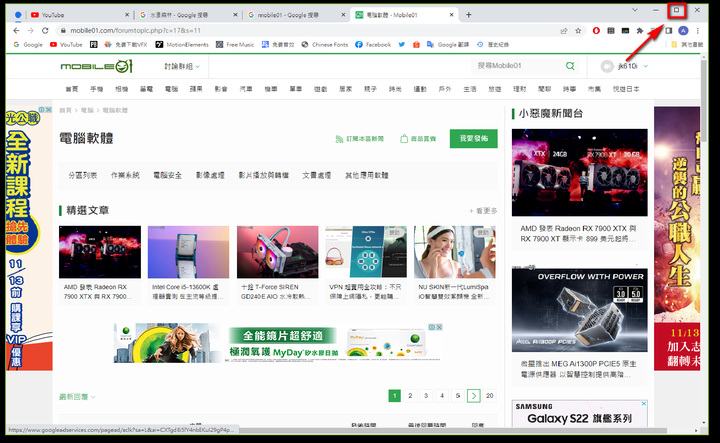Click the 首頁 breadcrumb link
The height and width of the screenshot is (443, 720).
[x=65, y=110]
